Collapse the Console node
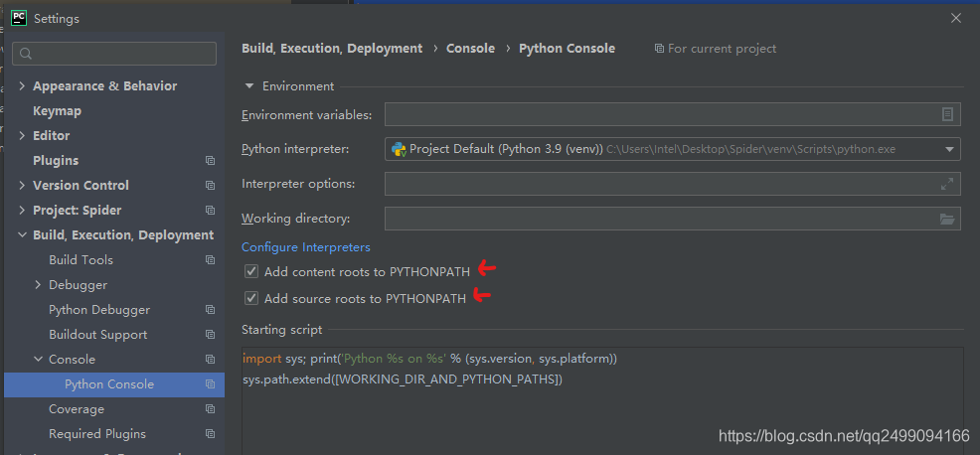Image resolution: width=980 pixels, height=455 pixels. (x=38, y=360)
